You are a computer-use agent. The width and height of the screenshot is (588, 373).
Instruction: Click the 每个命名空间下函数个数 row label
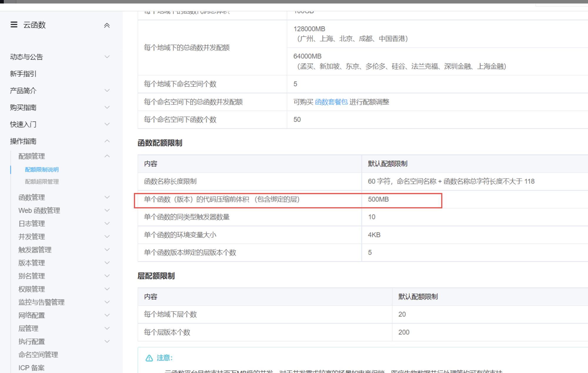pyautogui.click(x=180, y=120)
